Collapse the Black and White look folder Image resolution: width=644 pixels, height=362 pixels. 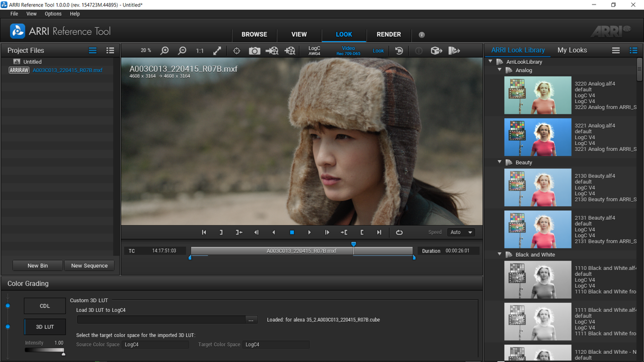(500, 254)
